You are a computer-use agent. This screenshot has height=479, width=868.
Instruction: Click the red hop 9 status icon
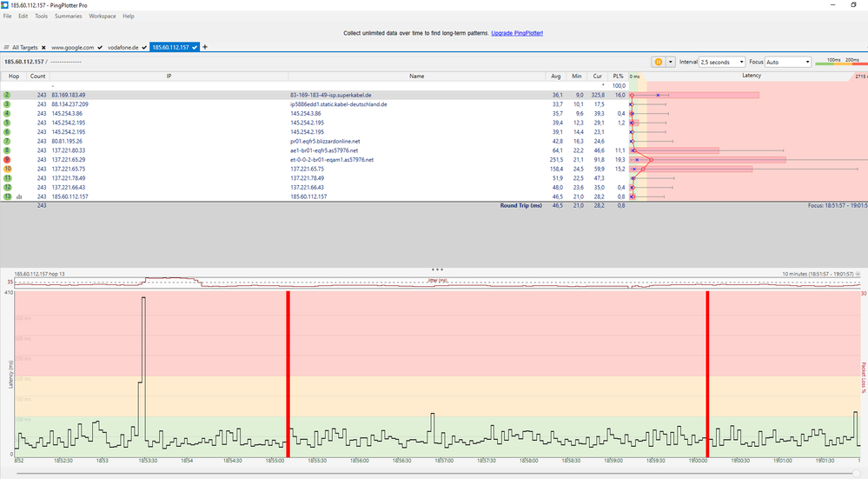point(7,160)
